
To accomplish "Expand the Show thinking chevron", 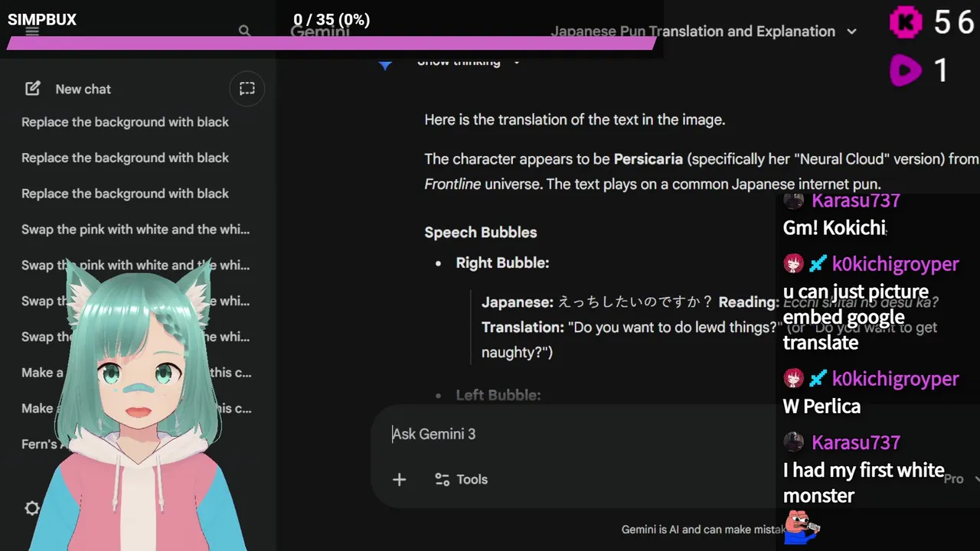I will [517, 62].
